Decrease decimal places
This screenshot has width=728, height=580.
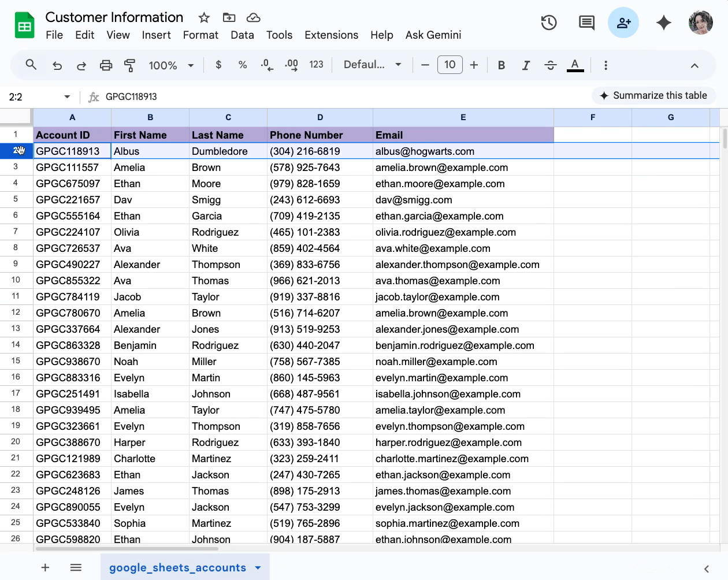click(x=266, y=65)
